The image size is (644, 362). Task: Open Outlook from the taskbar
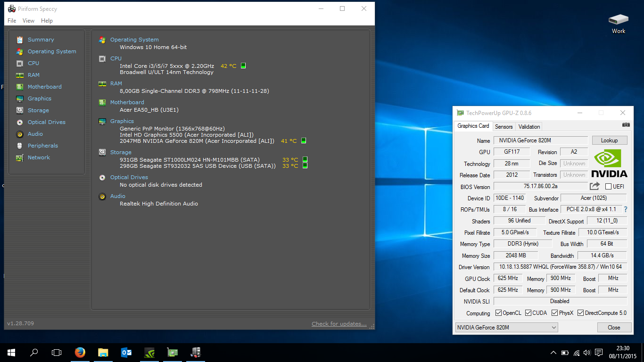[x=126, y=352]
